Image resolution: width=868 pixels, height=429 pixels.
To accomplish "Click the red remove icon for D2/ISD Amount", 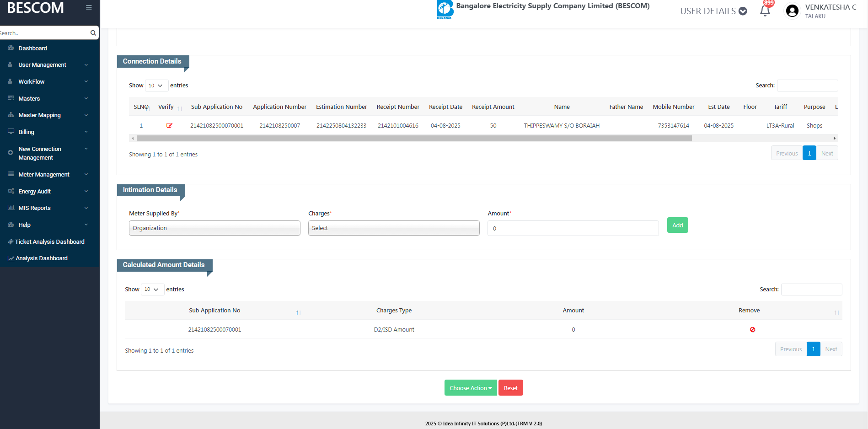I will click(752, 329).
